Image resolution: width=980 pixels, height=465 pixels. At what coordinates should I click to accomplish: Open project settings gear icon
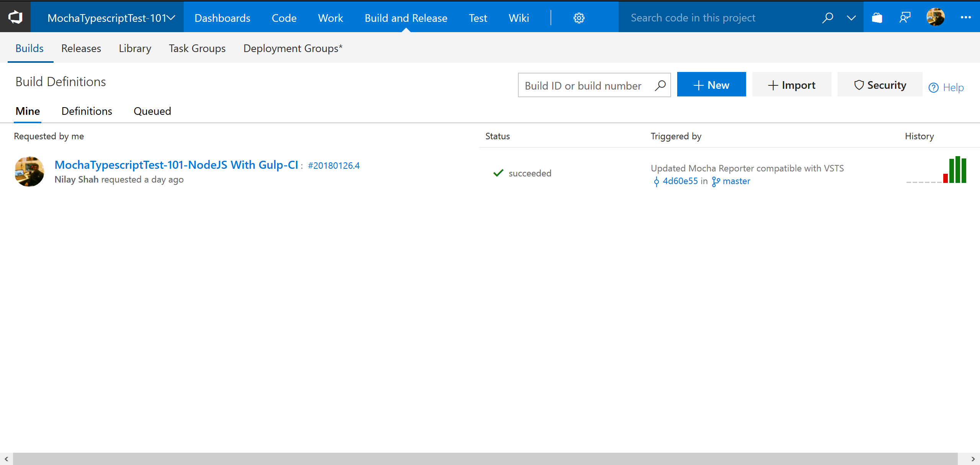pyautogui.click(x=579, y=18)
